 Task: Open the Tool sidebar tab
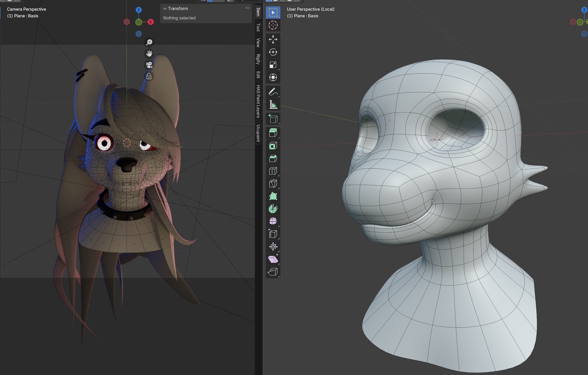pyautogui.click(x=258, y=27)
